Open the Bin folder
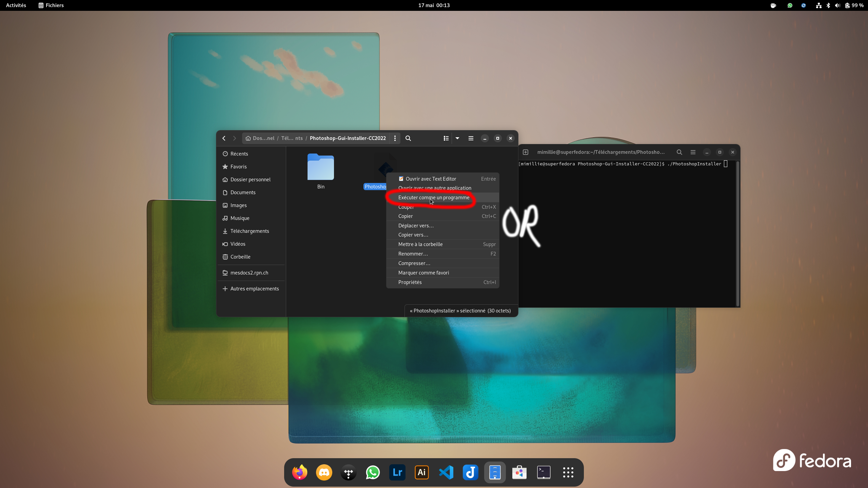This screenshot has width=868, height=488. tap(321, 171)
